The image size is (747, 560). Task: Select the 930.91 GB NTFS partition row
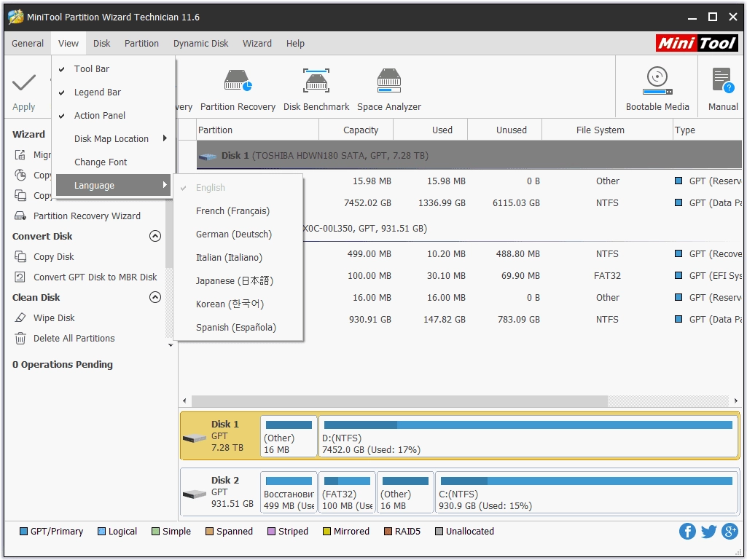point(469,320)
